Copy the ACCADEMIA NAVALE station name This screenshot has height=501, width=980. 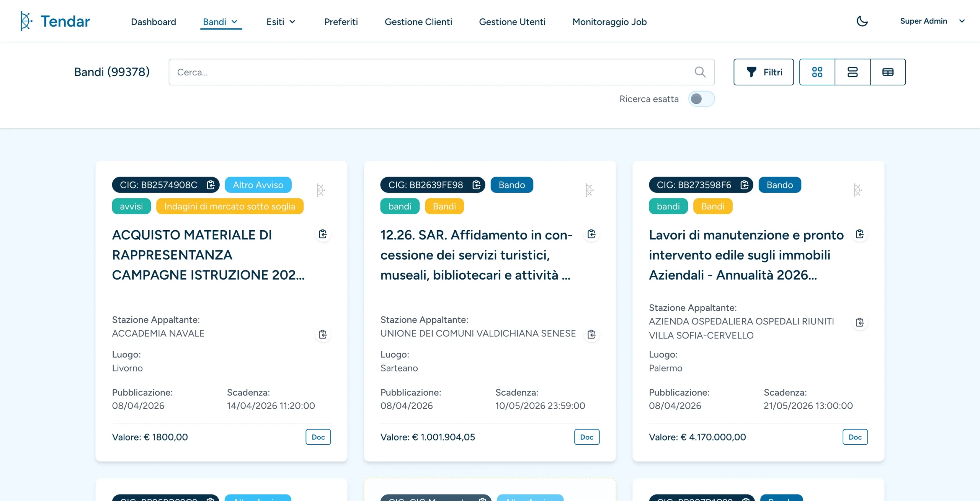point(323,334)
